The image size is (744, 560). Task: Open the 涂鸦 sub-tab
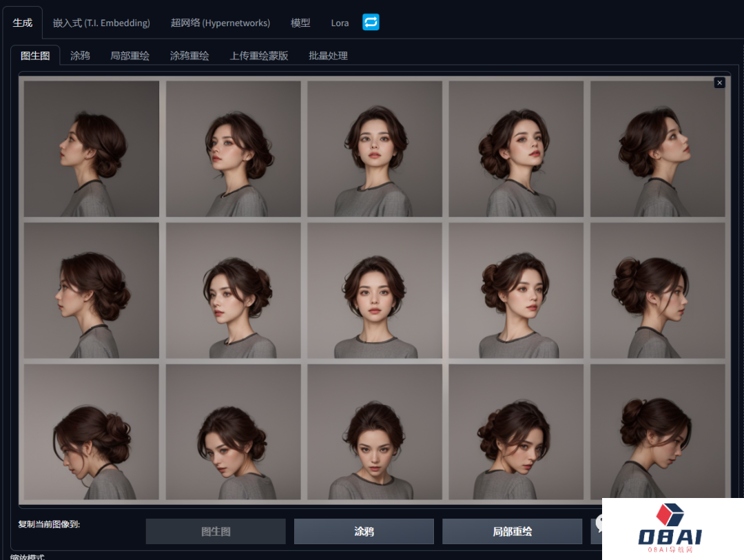coord(80,56)
